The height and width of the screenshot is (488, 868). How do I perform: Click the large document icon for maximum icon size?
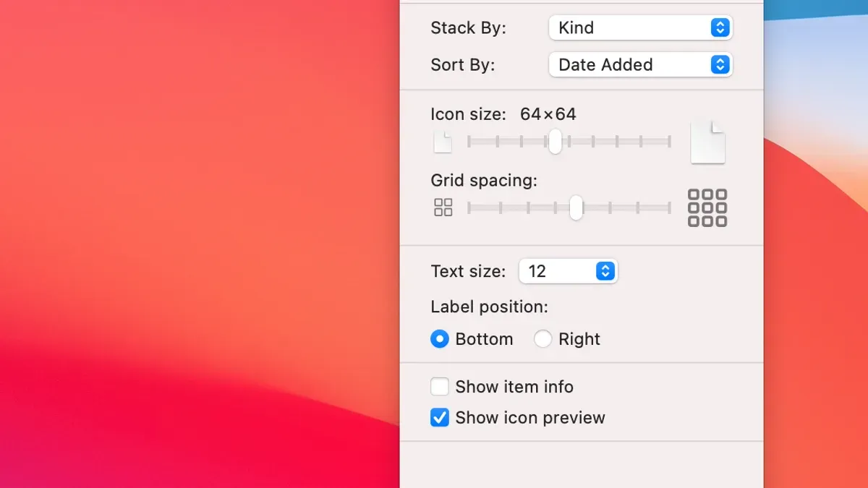(x=707, y=142)
